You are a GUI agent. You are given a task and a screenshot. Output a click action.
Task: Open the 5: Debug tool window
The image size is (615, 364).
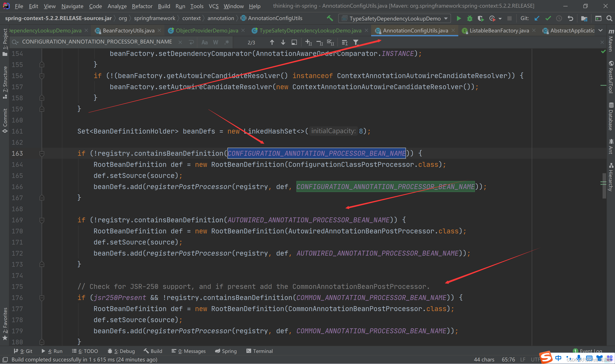point(121,351)
